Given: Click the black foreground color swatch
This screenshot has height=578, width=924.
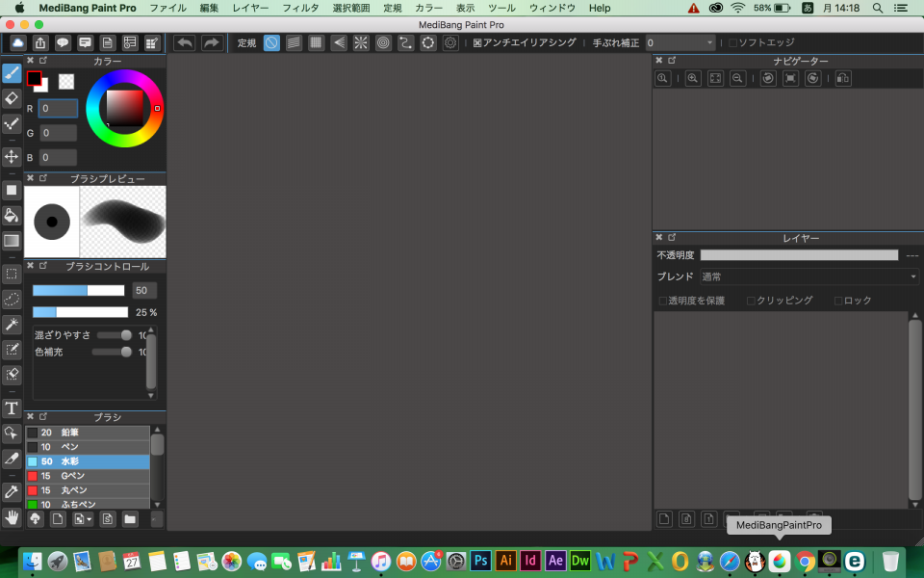Looking at the screenshot, I should point(35,78).
